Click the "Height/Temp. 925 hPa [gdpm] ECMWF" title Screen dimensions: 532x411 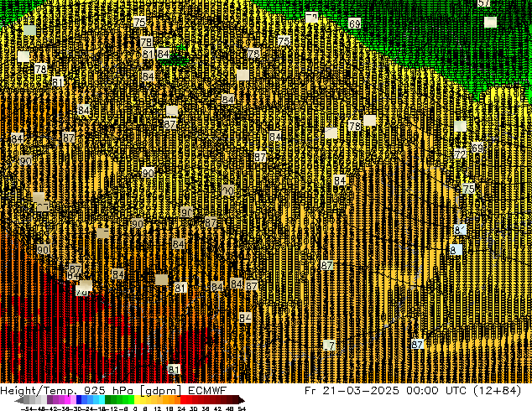tap(113, 390)
